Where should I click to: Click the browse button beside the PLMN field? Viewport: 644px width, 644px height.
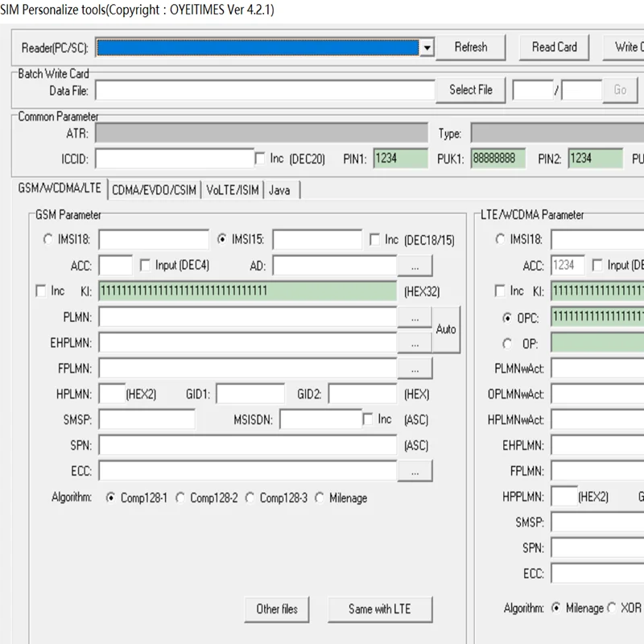[415, 317]
